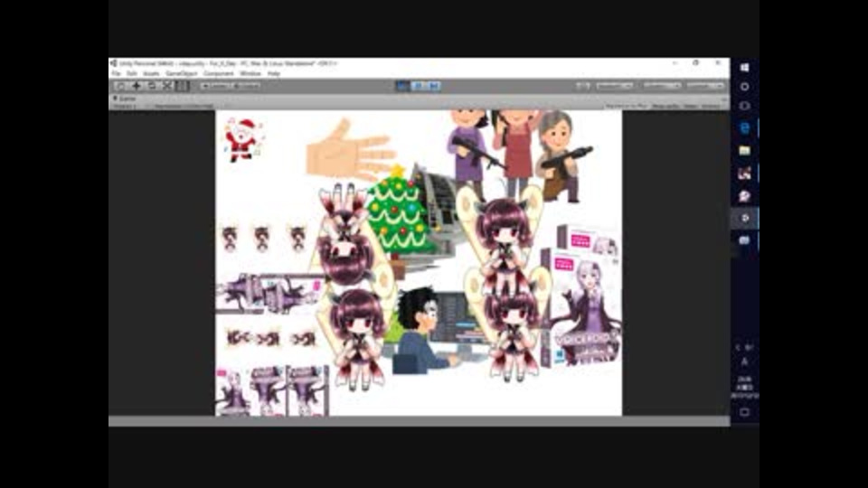Toggle the Center pivot mode button
The height and width of the screenshot is (488, 868).
coord(216,86)
